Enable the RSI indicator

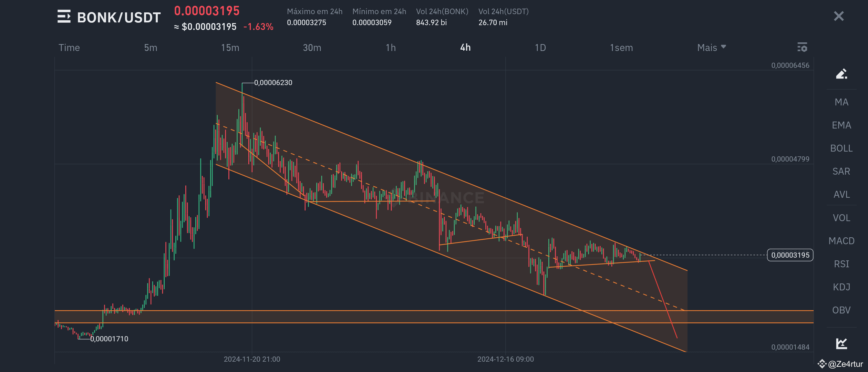841,264
